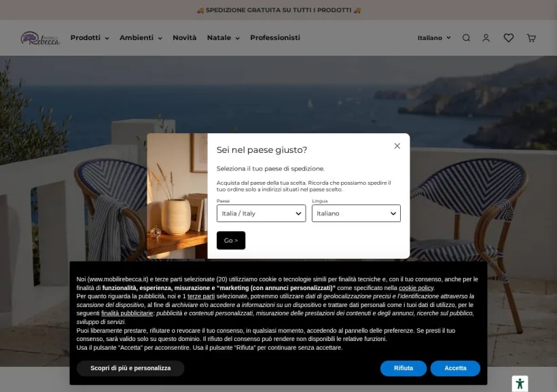This screenshot has height=392, width=557.
Task: Expand the Prodotti menu
Action: 90,37
